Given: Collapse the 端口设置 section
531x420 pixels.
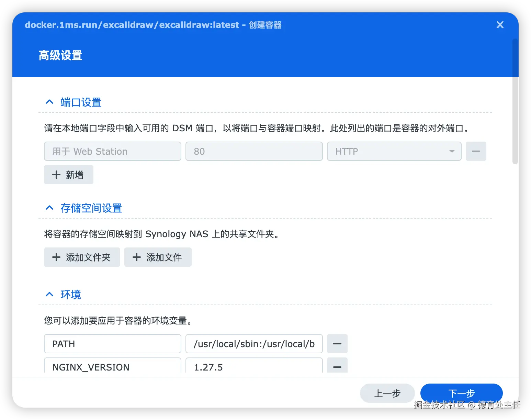Looking at the screenshot, I should (49, 102).
